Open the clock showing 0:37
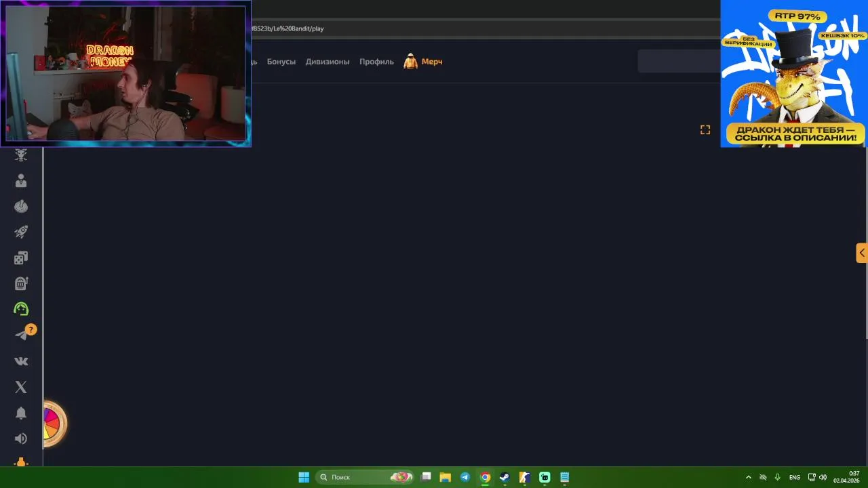Viewport: 868px width, 488px height. [846, 477]
